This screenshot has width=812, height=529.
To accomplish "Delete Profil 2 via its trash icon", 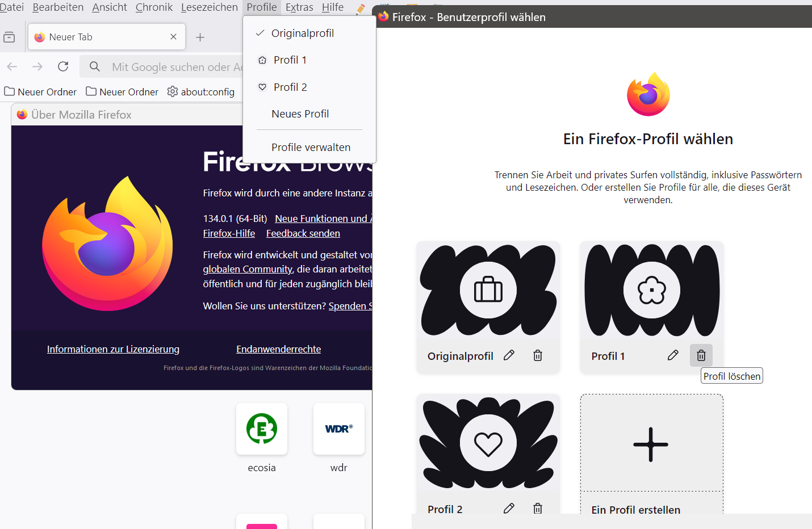I will pyautogui.click(x=538, y=508).
